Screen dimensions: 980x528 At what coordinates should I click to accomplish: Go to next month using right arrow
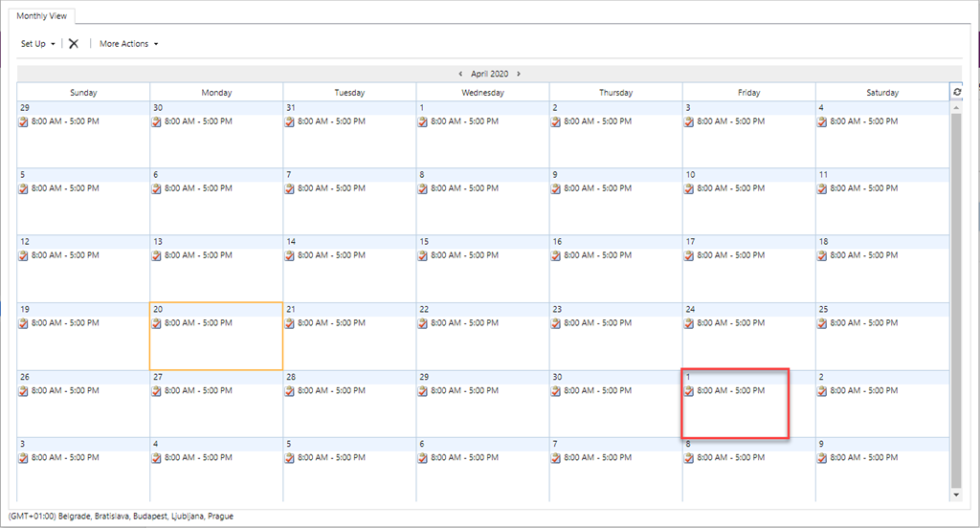519,74
